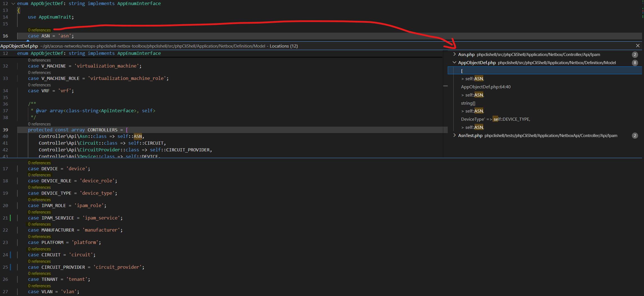Fold the enum AppObjectDef block at line 12
The width and height of the screenshot is (644, 296).
(13, 3)
